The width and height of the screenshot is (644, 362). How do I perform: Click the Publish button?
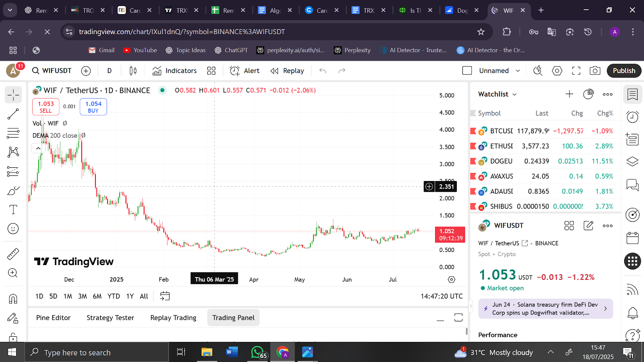(x=623, y=71)
